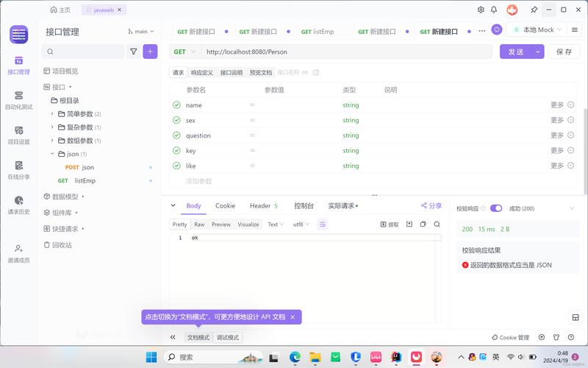The width and height of the screenshot is (588, 368).
Task: Open the 接口管理 sidebar section
Action: [x=18, y=66]
